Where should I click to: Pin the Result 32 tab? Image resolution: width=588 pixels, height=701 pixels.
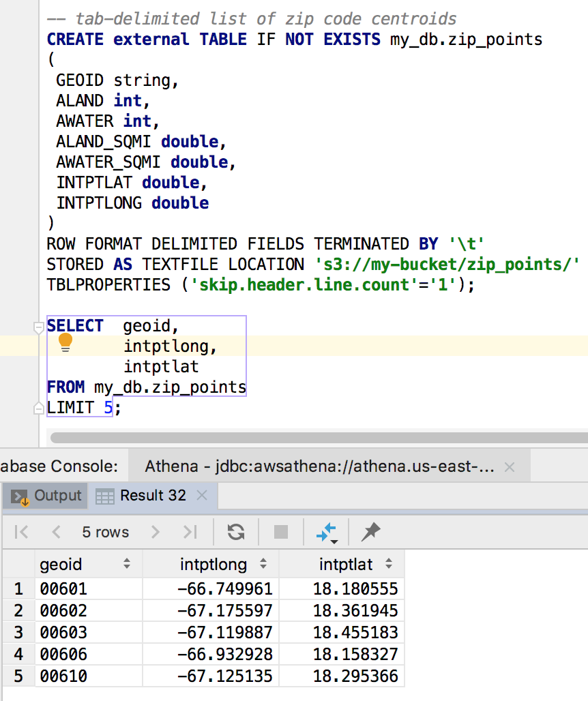(370, 532)
